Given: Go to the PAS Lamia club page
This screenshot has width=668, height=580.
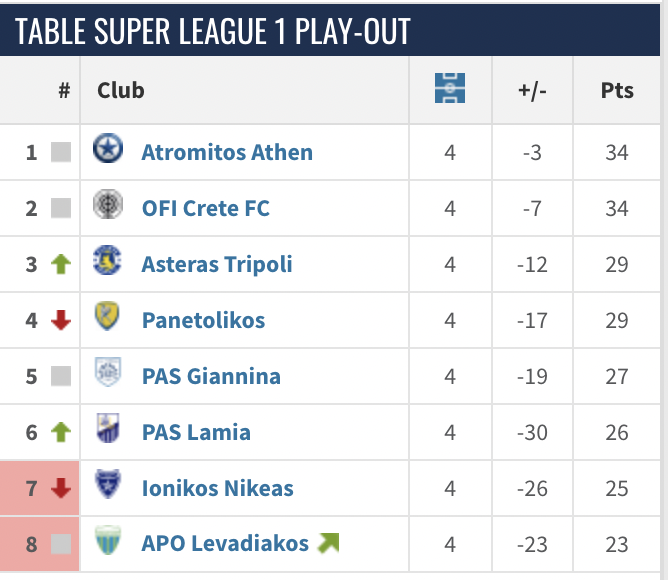Looking at the screenshot, I should [x=196, y=432].
